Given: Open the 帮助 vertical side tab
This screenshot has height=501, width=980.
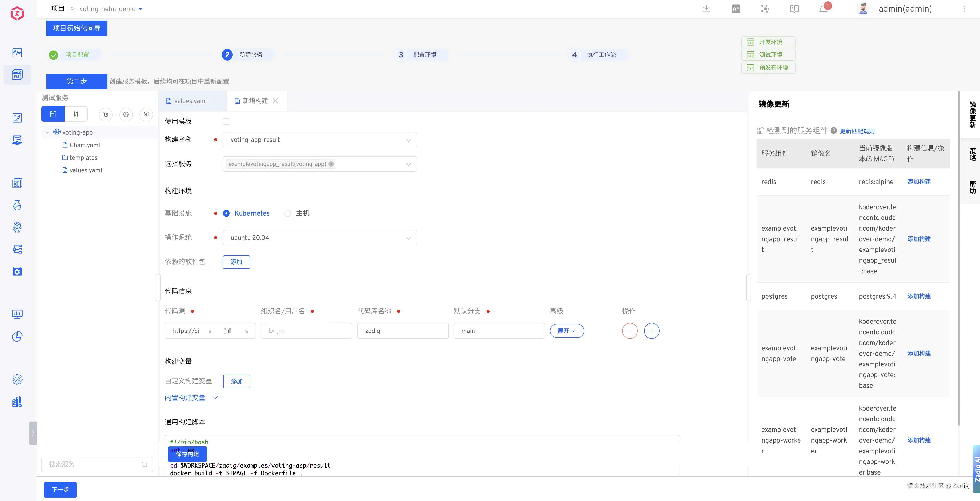Looking at the screenshot, I should (972, 187).
